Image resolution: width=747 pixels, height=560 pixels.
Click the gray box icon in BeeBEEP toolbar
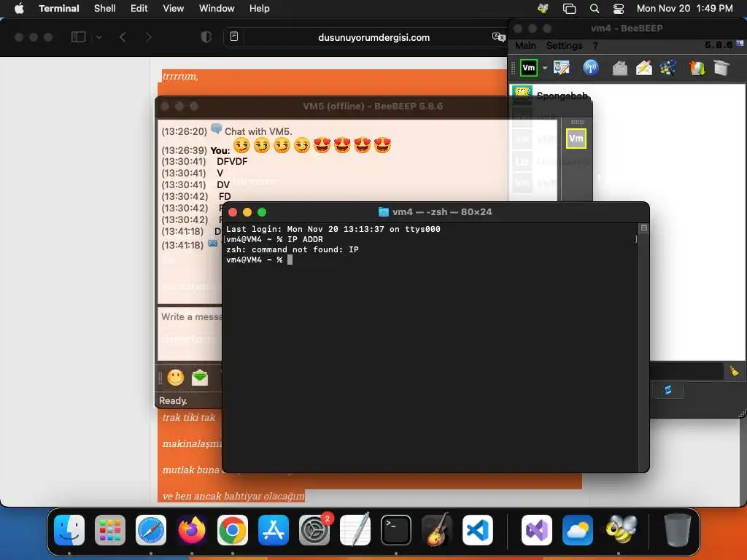click(721, 68)
